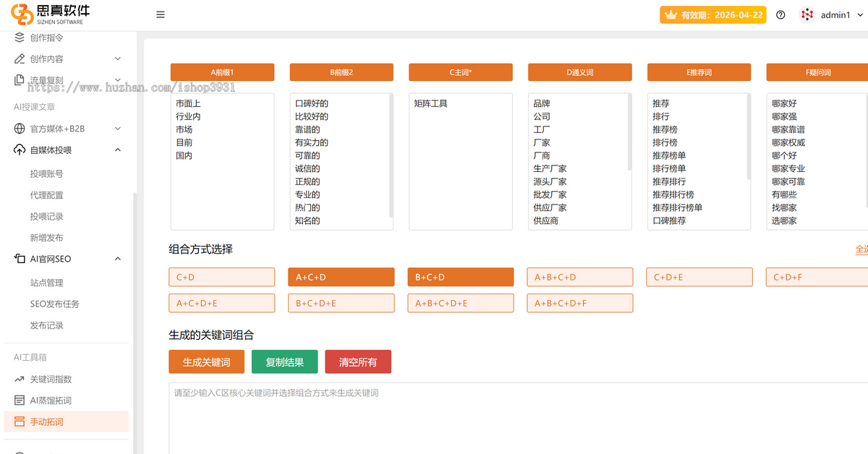
Task: Click the word 口碑好的 in B list
Action: (x=312, y=103)
